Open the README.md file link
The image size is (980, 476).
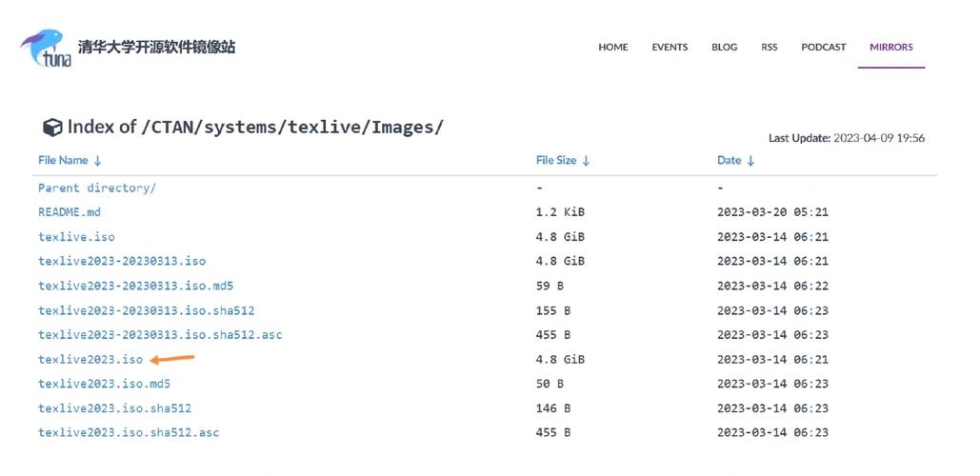[x=70, y=212]
